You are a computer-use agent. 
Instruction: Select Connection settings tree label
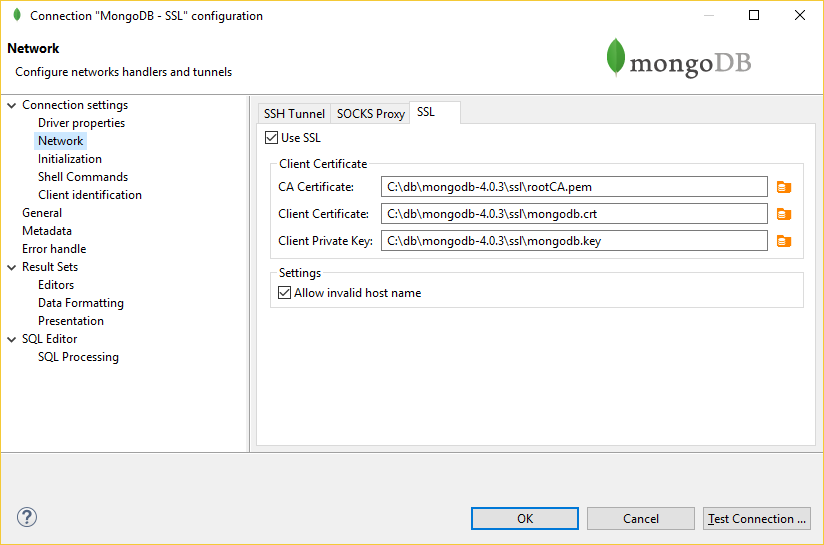(75, 105)
